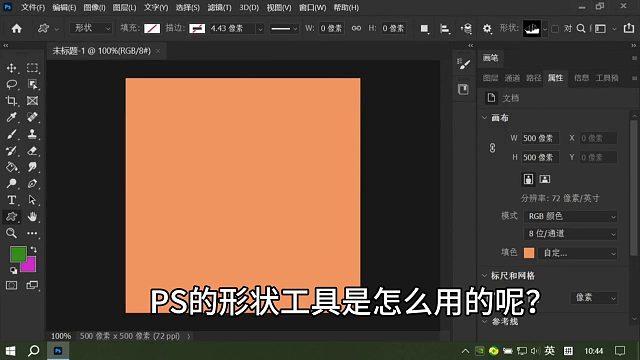Screen dimensions: 640x360
Task: Open the RGB 颜色 mode dropdown
Action: point(570,216)
